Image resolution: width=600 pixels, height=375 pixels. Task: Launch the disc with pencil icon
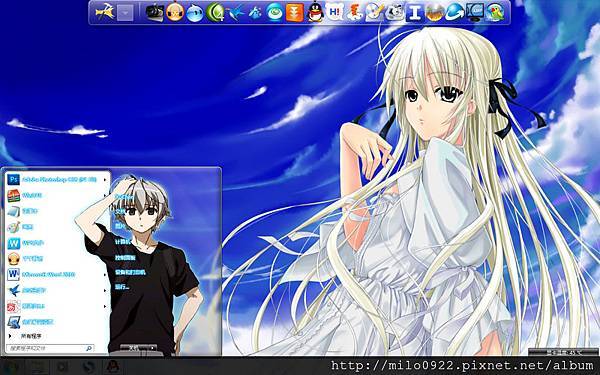point(375,13)
